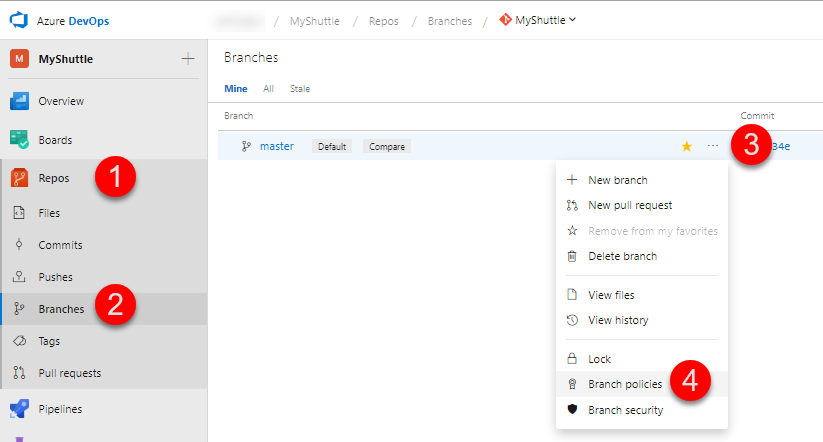Viewport: 823px width, 442px height.
Task: Click the Pull requests icon in sidebar
Action: (x=19, y=373)
